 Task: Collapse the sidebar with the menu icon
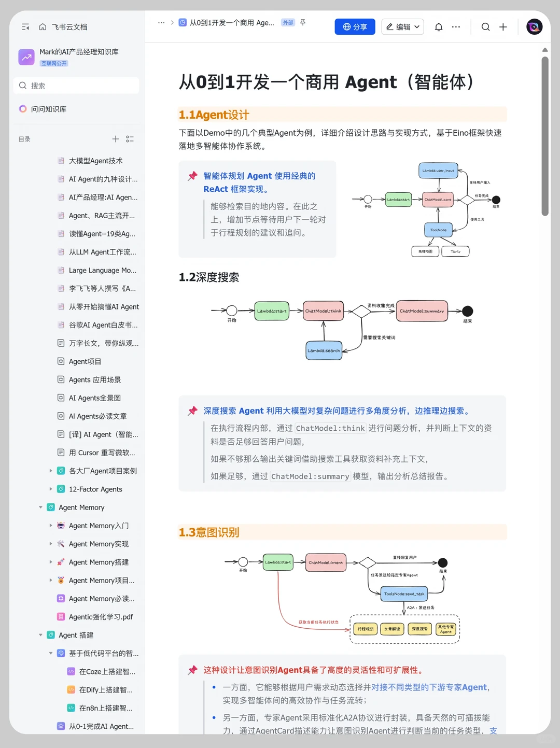[x=25, y=27]
